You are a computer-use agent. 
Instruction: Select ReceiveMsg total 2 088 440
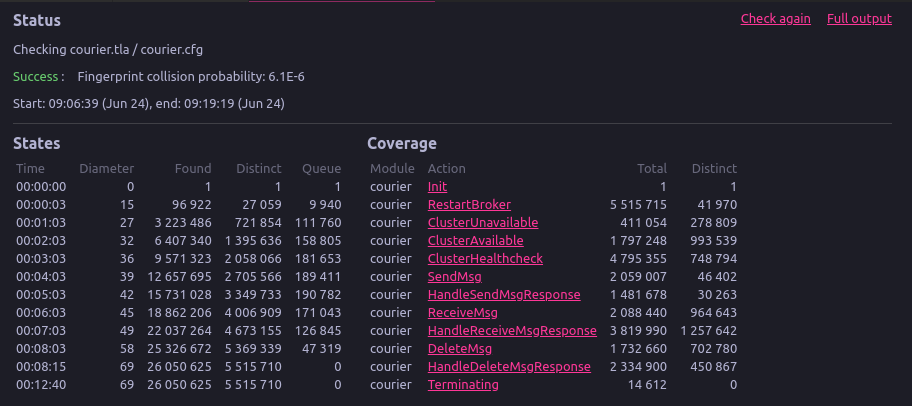(x=639, y=313)
